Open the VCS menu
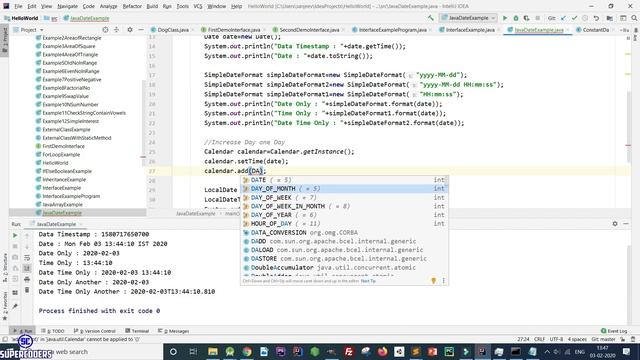 point(198,6)
